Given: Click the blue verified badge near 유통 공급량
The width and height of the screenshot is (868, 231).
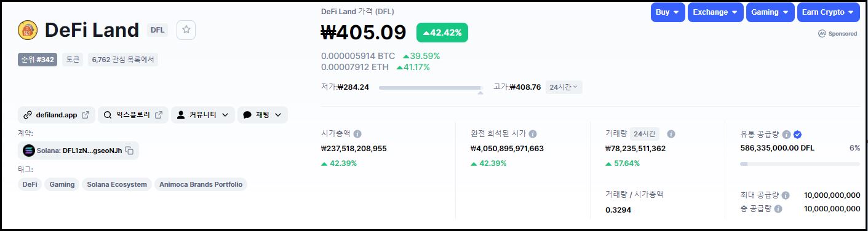Looking at the screenshot, I should click(x=797, y=134).
